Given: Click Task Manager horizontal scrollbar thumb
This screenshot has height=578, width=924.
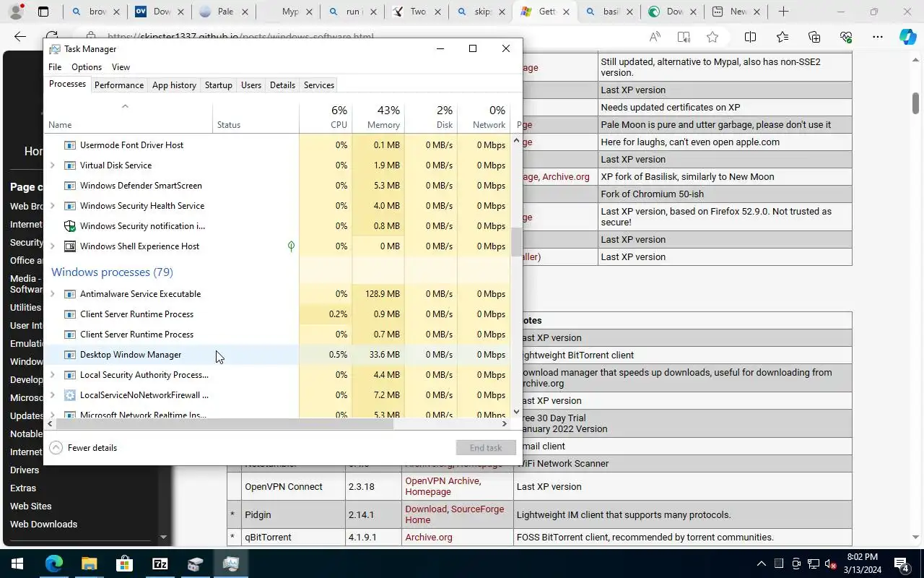Looking at the screenshot, I should click(x=224, y=424).
